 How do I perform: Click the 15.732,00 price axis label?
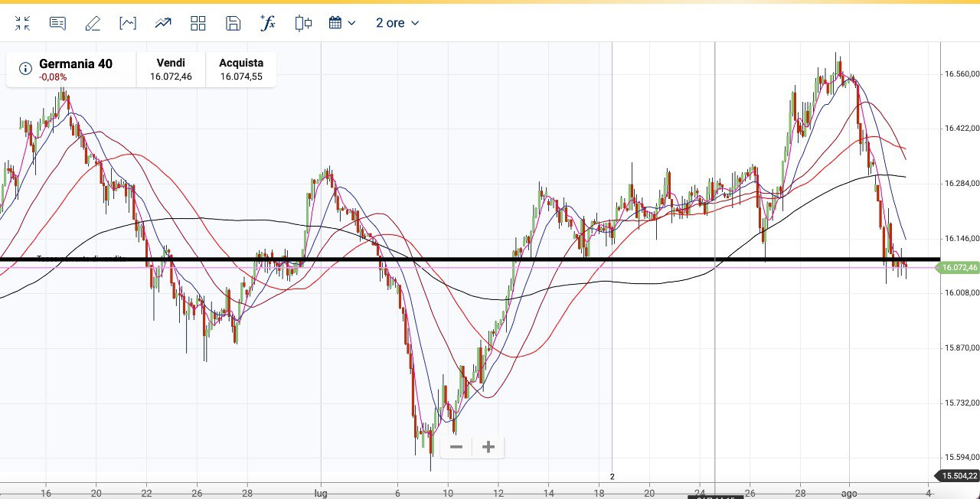coord(962,403)
